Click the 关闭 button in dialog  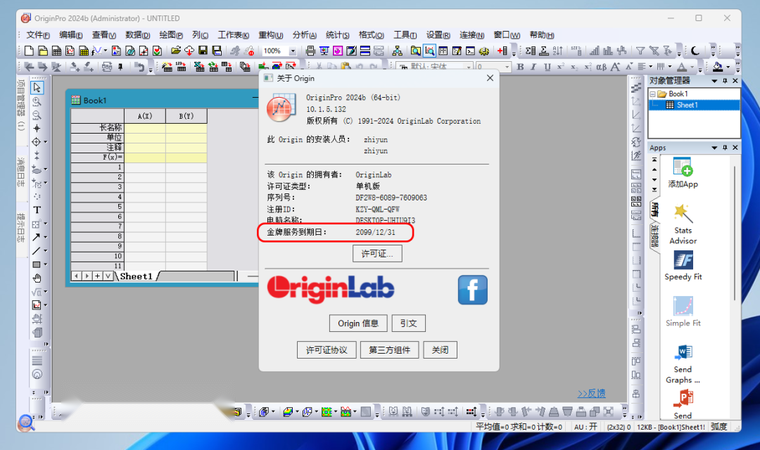pyautogui.click(x=440, y=350)
